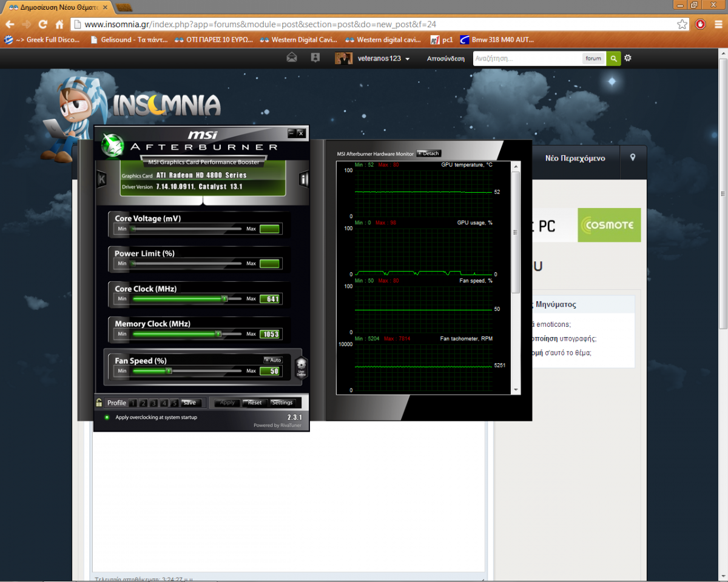728x582 pixels.
Task: Click the Afterburner green logo emblem
Action: pos(112,144)
